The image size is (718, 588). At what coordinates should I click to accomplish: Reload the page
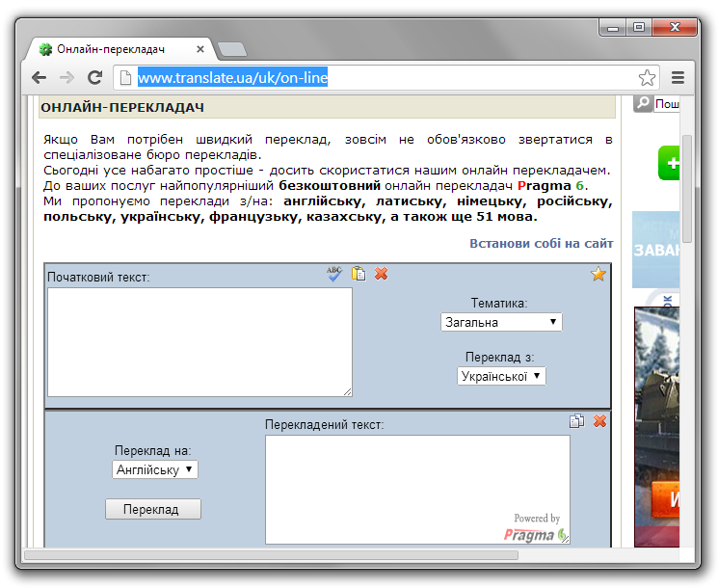[93, 78]
